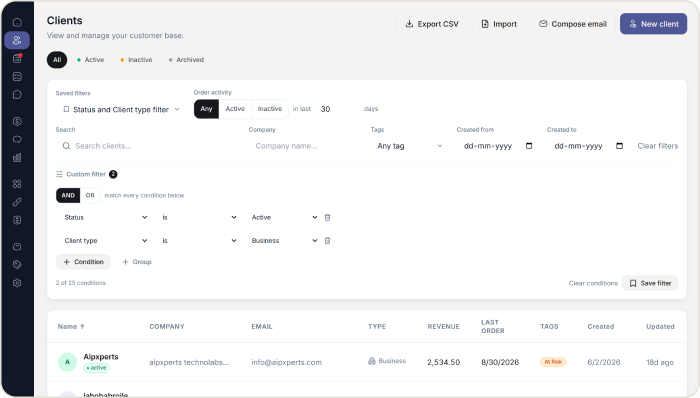700x398 pixels.
Task: Open operator dropdown in Status row
Action: (200, 217)
